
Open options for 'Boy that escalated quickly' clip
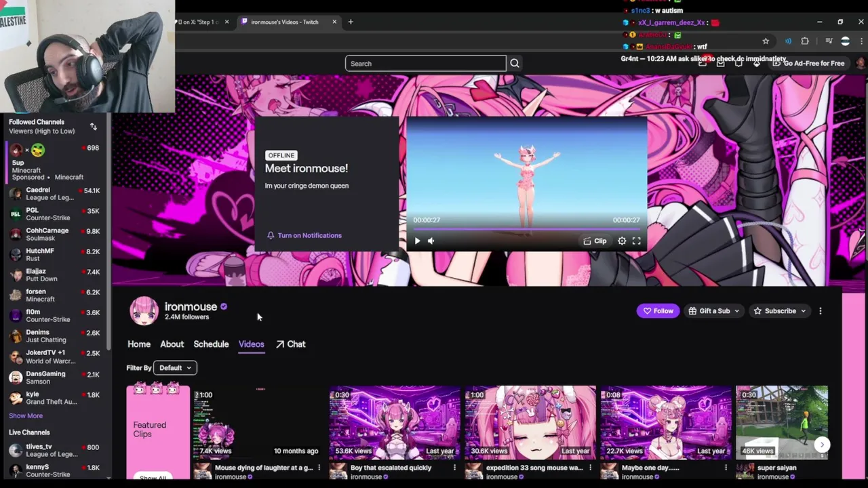click(454, 468)
